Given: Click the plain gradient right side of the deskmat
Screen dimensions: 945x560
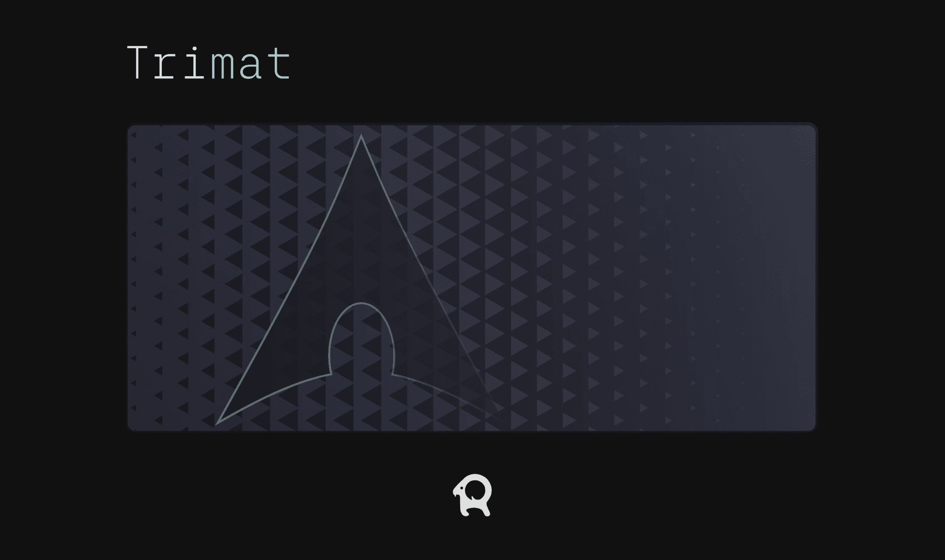Looking at the screenshot, I should pos(761,280).
